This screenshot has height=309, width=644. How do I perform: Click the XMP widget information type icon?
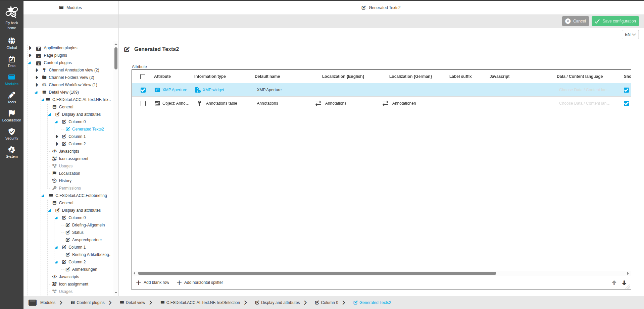[198, 90]
